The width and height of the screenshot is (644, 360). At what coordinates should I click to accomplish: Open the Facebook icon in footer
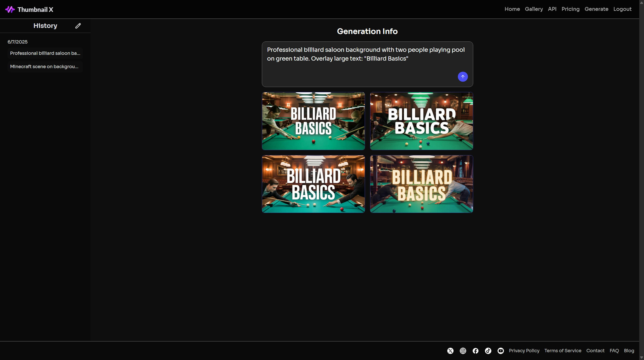pos(475,351)
